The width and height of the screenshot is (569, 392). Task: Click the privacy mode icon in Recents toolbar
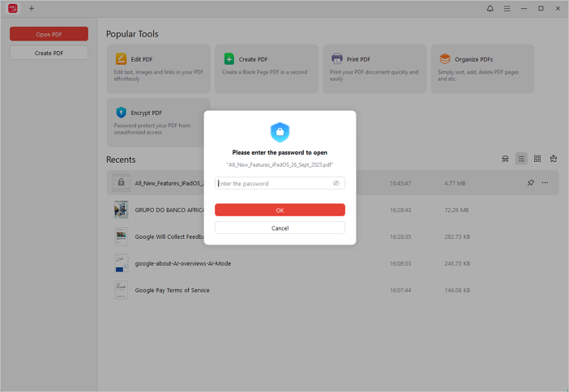coord(505,159)
